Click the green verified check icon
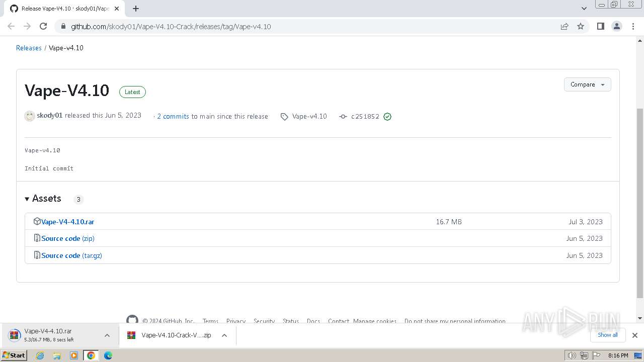The image size is (644, 362). pos(387,117)
